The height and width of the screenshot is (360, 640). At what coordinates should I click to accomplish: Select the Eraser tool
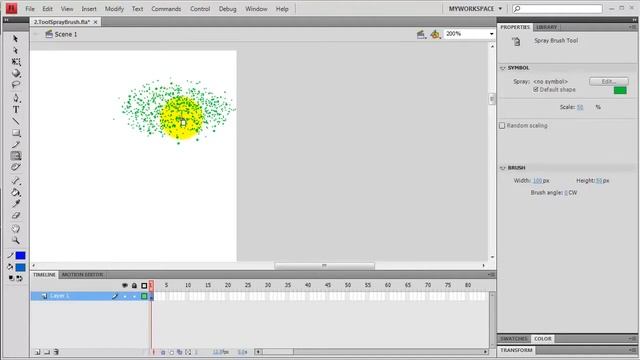[x=16, y=216]
